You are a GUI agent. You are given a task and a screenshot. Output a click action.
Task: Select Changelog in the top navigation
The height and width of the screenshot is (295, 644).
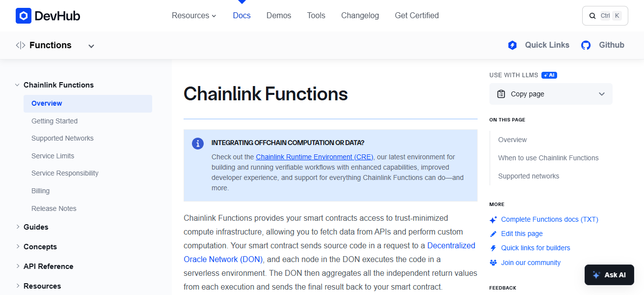coord(360,15)
